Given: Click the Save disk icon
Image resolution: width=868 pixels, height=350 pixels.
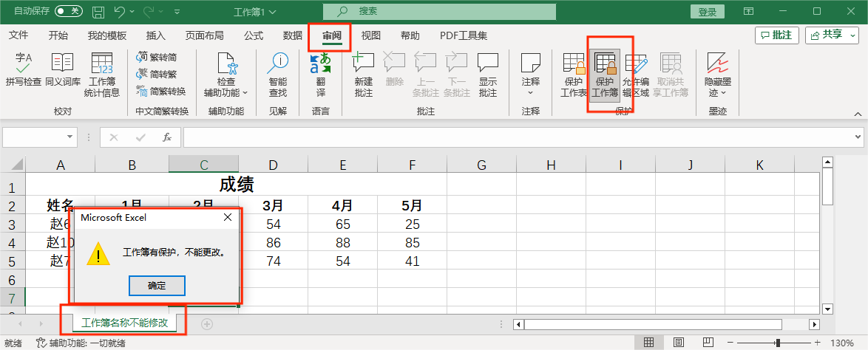Looking at the screenshot, I should [98, 11].
